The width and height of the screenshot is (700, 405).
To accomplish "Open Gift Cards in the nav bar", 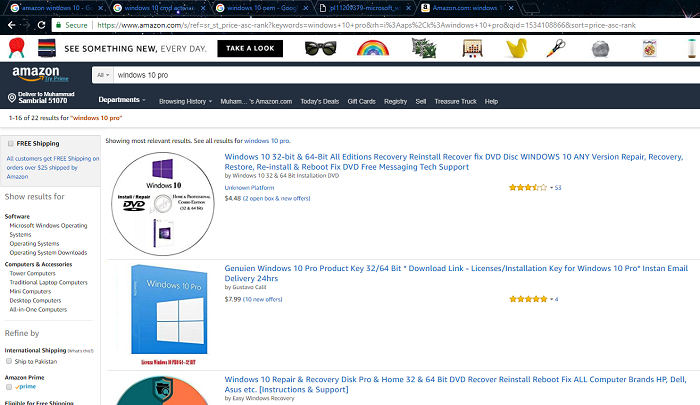I will point(362,101).
